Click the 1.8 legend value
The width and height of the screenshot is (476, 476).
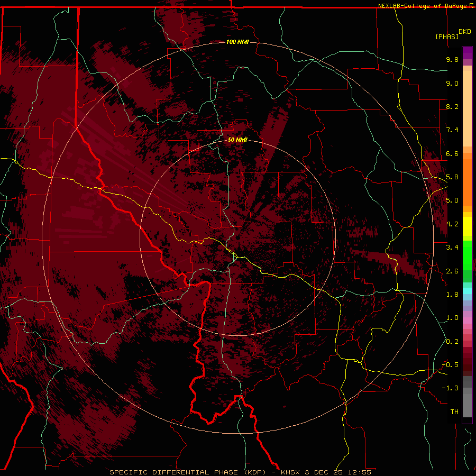(x=452, y=295)
